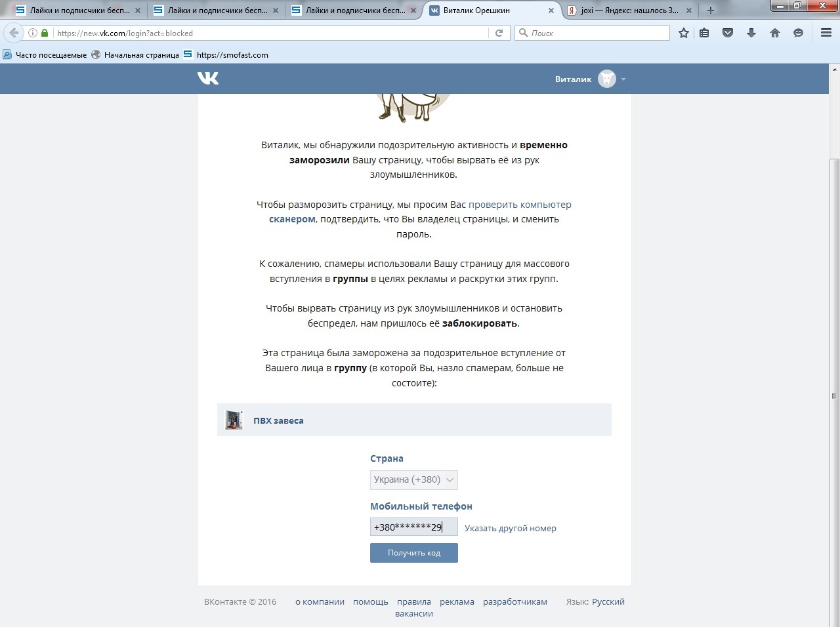Open profile avatar menu for Виталик
Image resolution: width=840 pixels, height=627 pixels.
coord(607,79)
